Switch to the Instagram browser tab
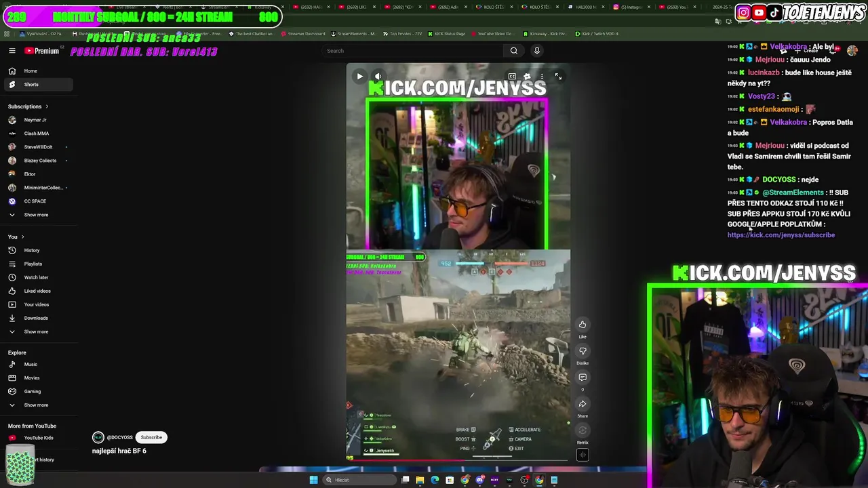This screenshot has height=488, width=868. [631, 7]
